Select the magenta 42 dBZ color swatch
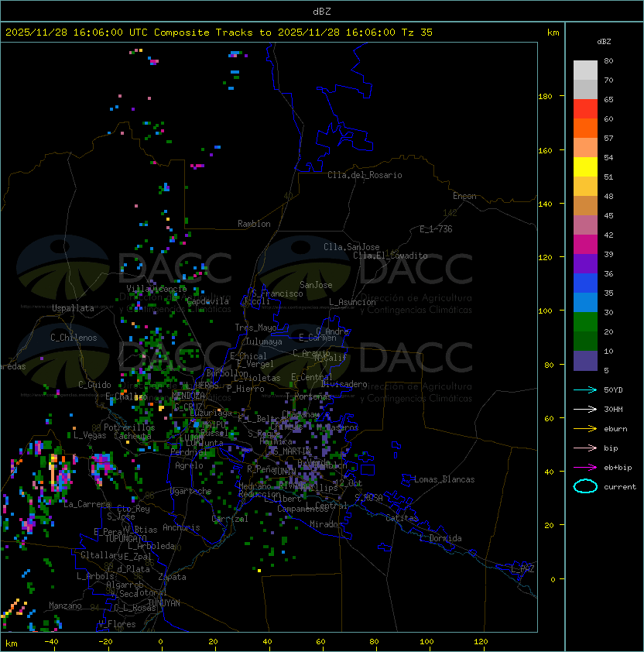The height and width of the screenshot is (652, 644). pos(585,245)
